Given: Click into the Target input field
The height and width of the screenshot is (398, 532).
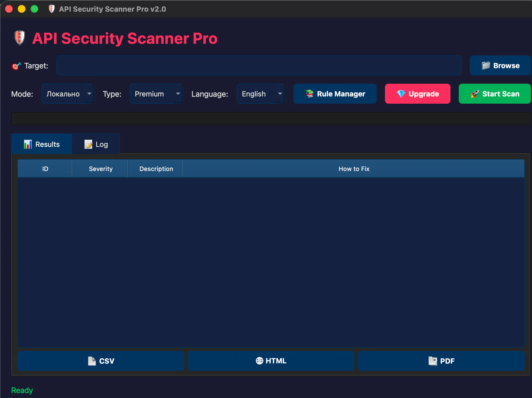Looking at the screenshot, I should pos(259,65).
